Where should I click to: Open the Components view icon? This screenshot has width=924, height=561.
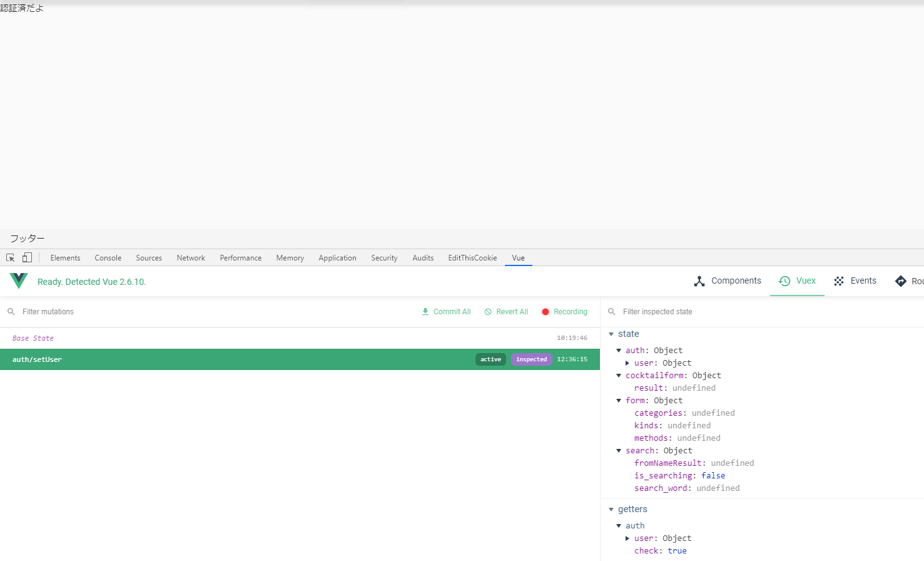(699, 281)
